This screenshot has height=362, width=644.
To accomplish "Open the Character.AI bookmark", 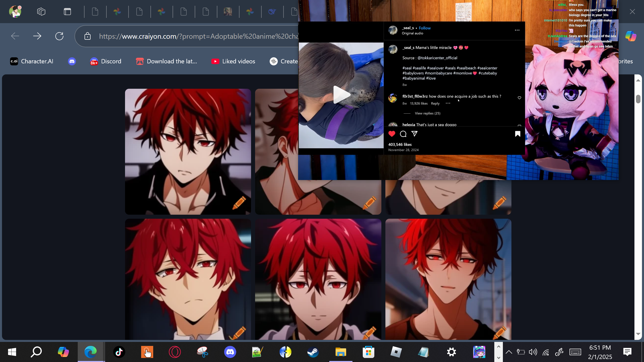I will (32, 61).
